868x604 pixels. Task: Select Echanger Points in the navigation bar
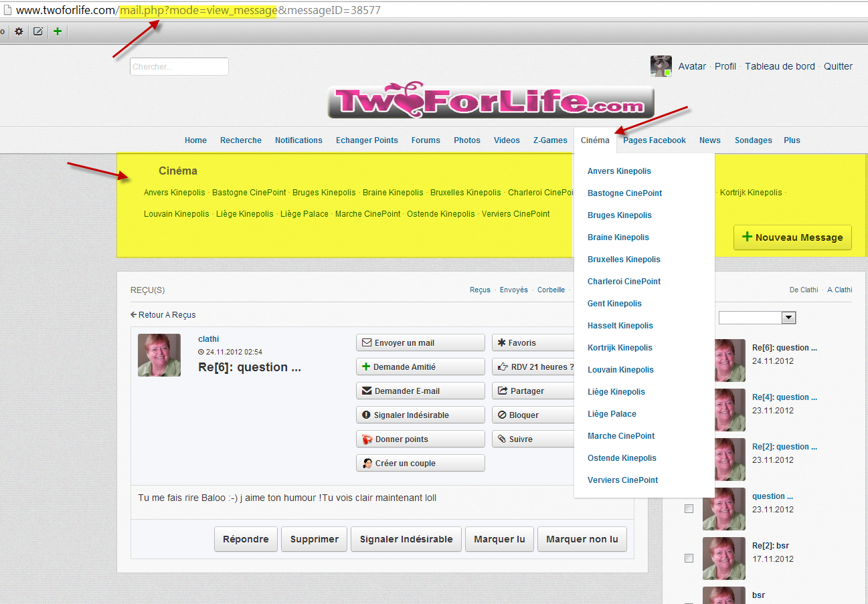[x=367, y=140]
